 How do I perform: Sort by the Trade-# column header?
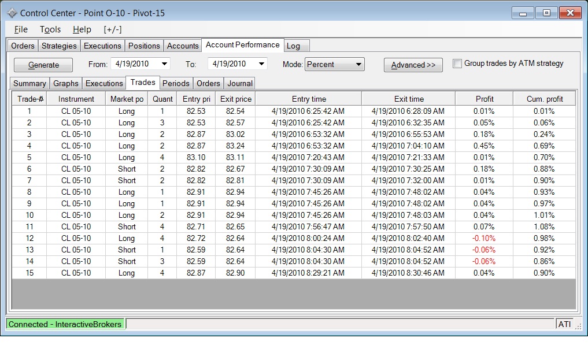(x=29, y=99)
